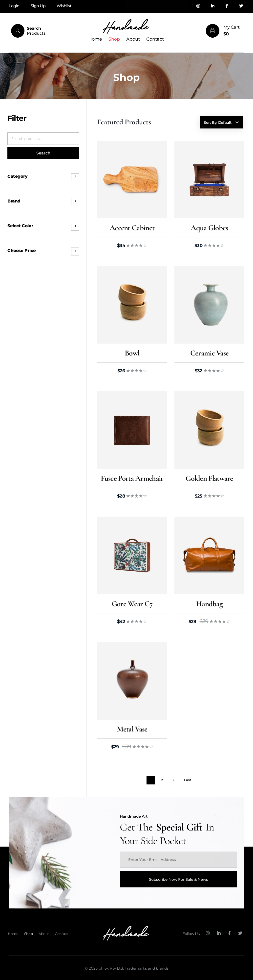Click Subscribe Now For Sale & News button

pos(178,879)
